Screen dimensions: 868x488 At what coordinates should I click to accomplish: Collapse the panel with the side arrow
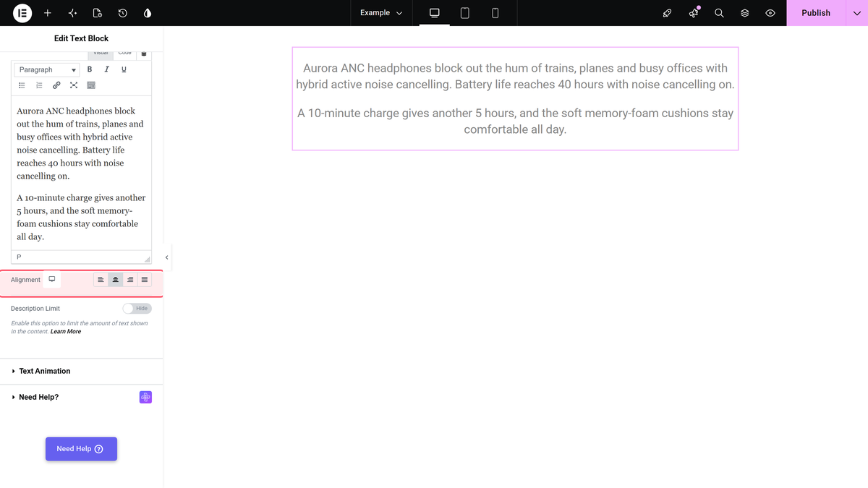(x=167, y=257)
